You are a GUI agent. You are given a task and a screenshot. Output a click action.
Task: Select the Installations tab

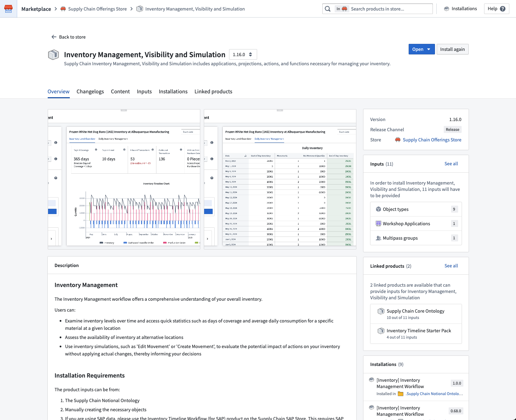(173, 92)
